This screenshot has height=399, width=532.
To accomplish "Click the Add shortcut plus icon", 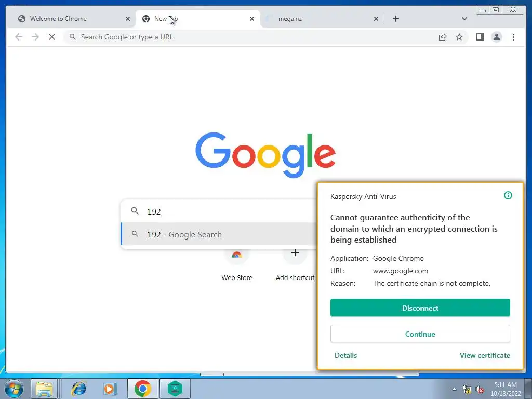I will [x=295, y=253].
